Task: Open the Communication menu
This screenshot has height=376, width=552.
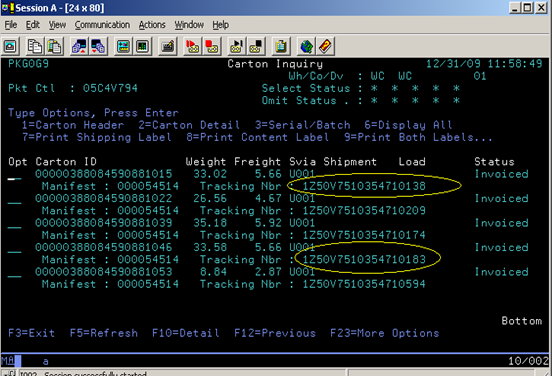Action: pyautogui.click(x=102, y=25)
